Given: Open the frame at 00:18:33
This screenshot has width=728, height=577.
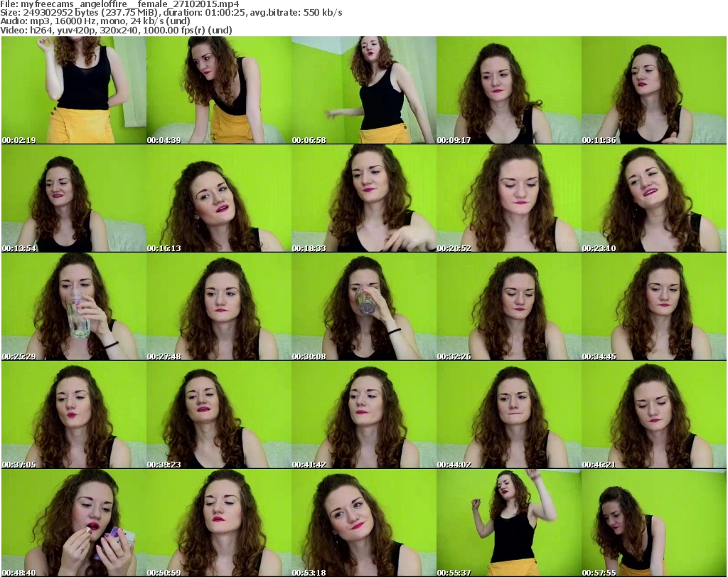Looking at the screenshot, I should coord(363,198).
